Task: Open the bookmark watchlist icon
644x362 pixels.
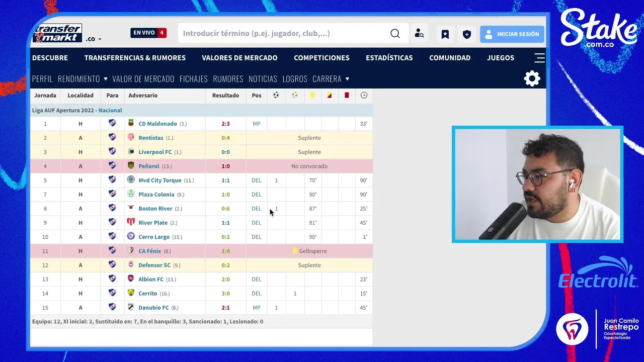Action: coord(445,34)
